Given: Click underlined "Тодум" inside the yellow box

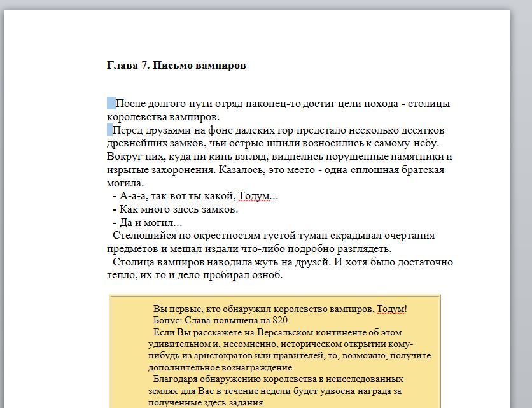Looking at the screenshot, I should click(390, 309).
